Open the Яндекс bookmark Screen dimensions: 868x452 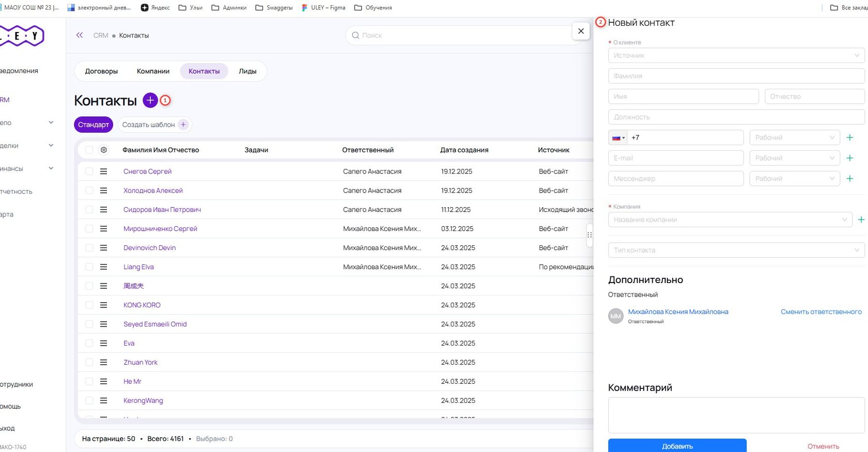155,8
